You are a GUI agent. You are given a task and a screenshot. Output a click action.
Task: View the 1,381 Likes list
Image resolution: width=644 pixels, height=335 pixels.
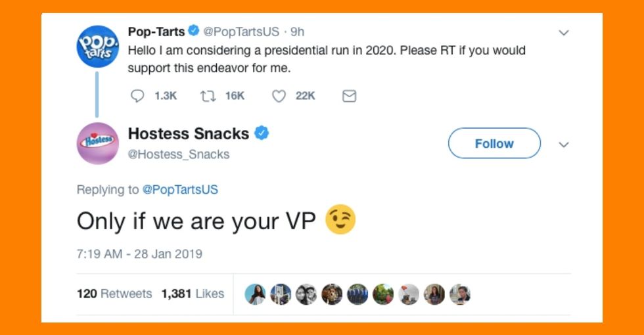[193, 294]
